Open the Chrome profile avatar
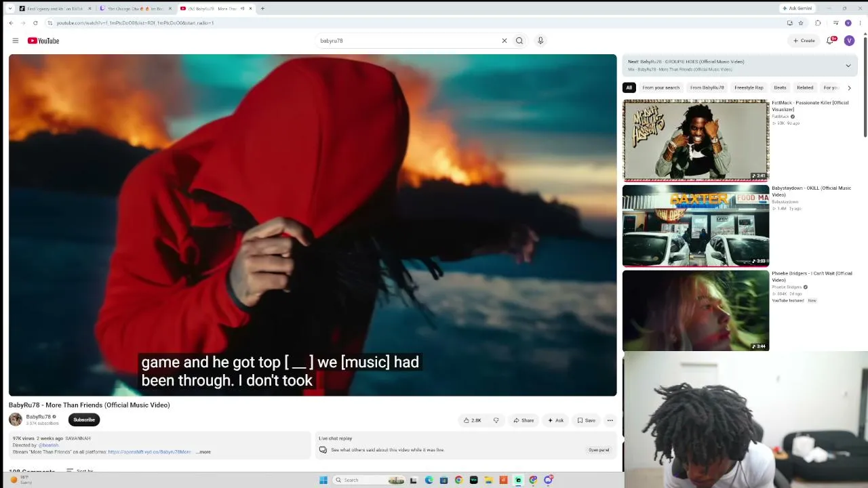Screen dimensions: 868x488 848,23
